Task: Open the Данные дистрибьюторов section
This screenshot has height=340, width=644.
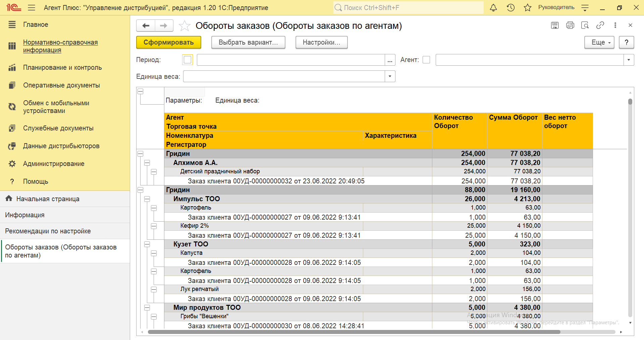Action: (x=61, y=146)
